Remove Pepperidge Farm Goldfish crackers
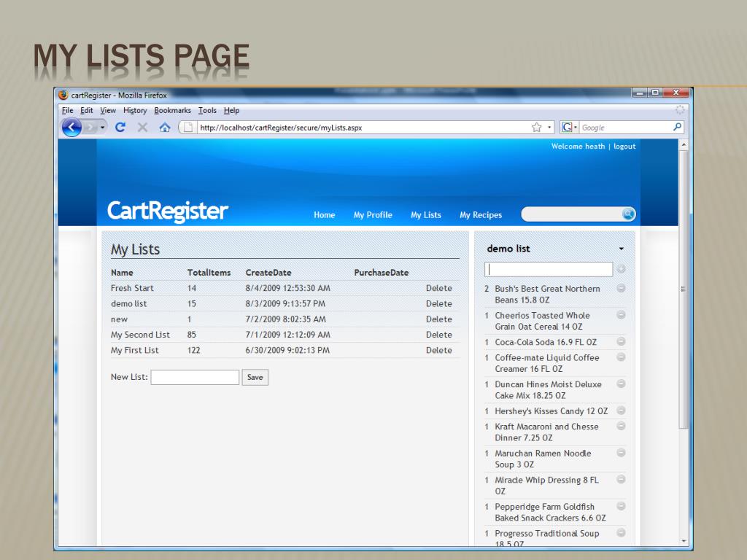The height and width of the screenshot is (560, 747). [621, 506]
